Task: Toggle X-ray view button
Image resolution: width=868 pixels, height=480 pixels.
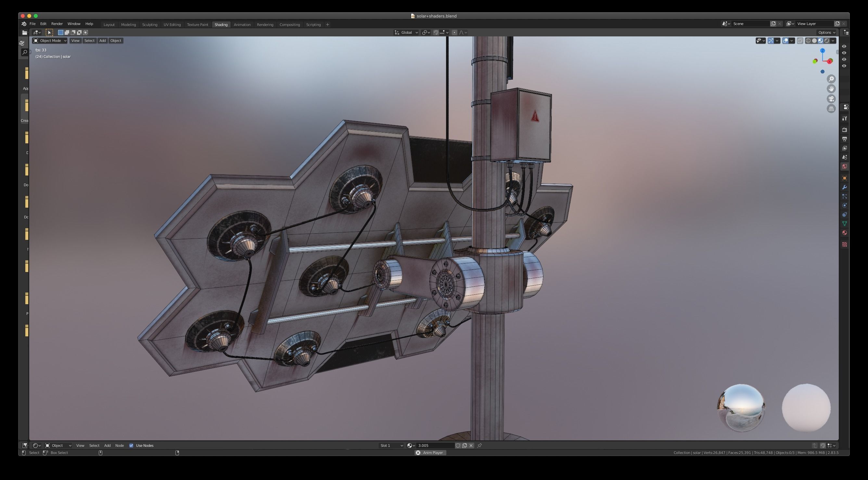Action: click(x=800, y=41)
